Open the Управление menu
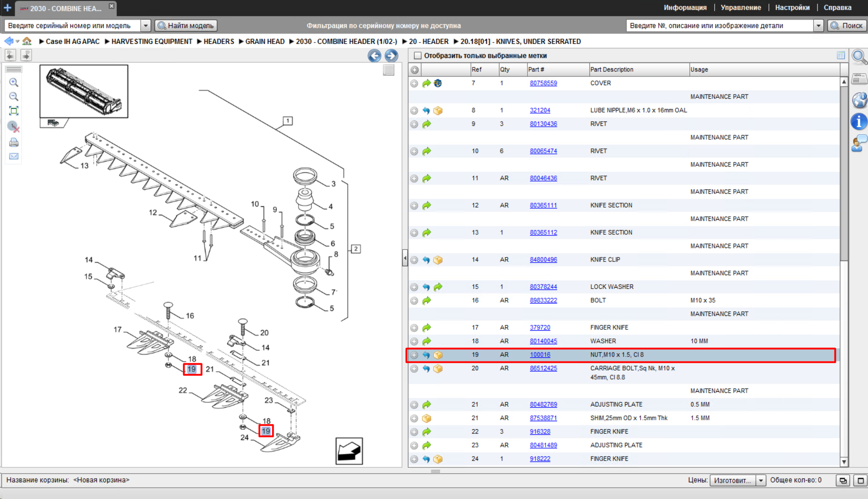The height and width of the screenshot is (499, 868). pyautogui.click(x=740, y=8)
